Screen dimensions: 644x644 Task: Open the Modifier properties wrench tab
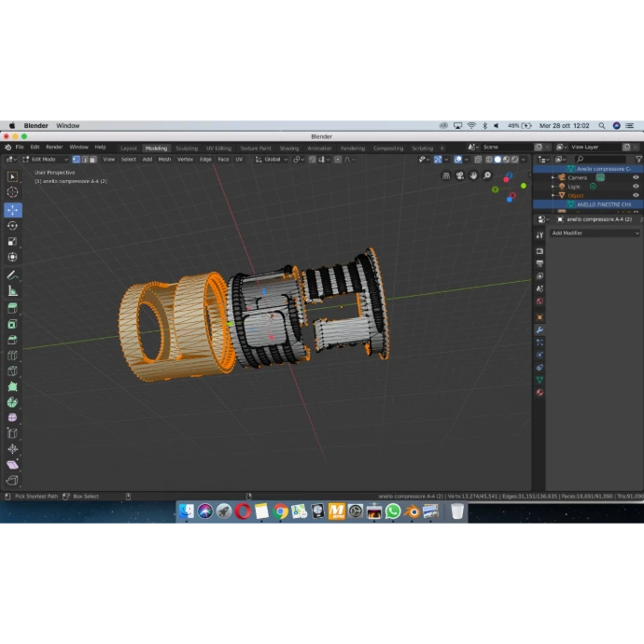pos(539,330)
